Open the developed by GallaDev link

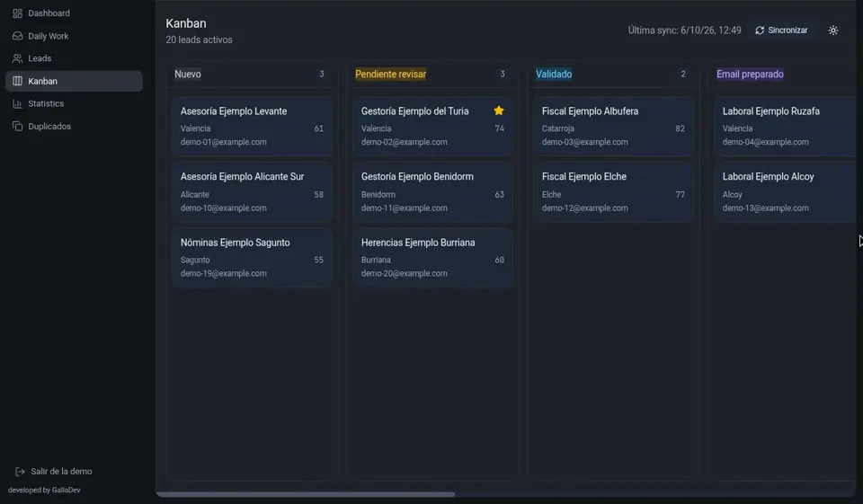(x=44, y=490)
